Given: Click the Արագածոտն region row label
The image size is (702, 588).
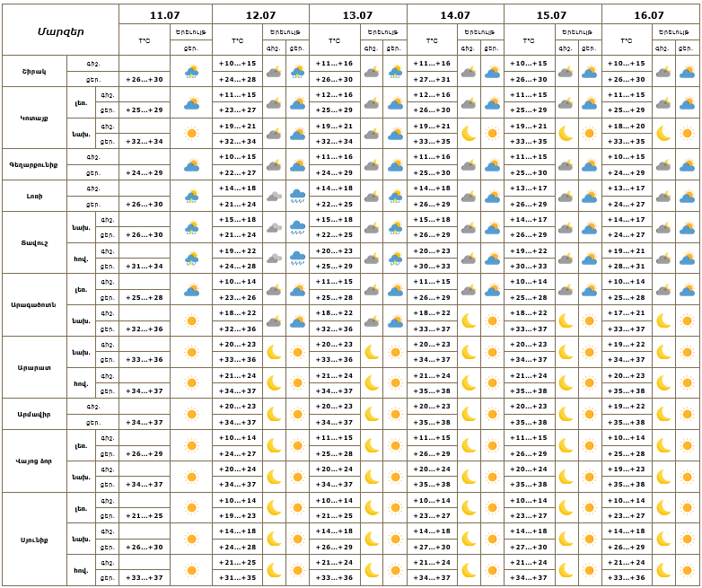Looking at the screenshot, I should pyautogui.click(x=34, y=305).
